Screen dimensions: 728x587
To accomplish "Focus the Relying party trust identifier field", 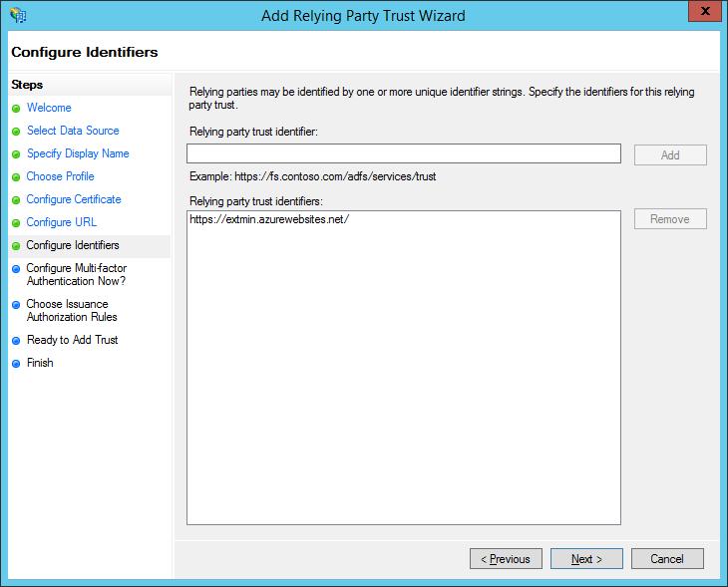I will click(x=403, y=153).
